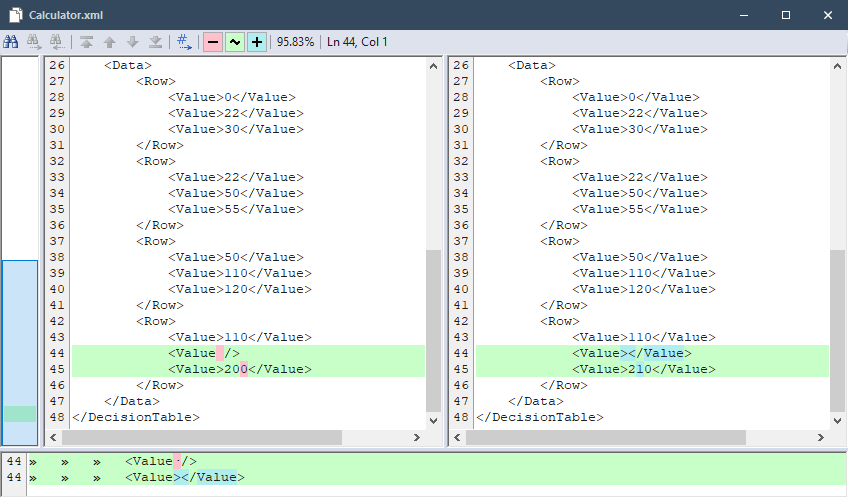Click left pane line 45 '<Value>200</Value>'
This screenshot has height=498, width=848.
240,369
